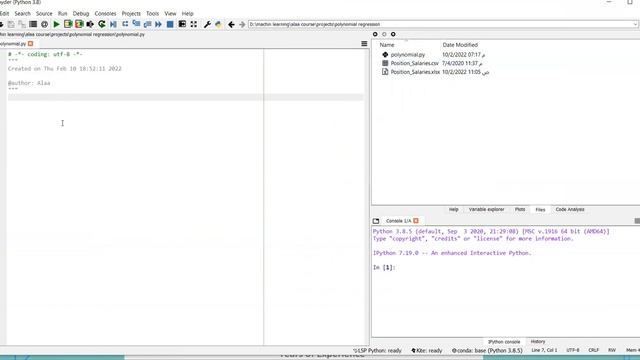
Task: Open the Consoles menu
Action: 105,13
